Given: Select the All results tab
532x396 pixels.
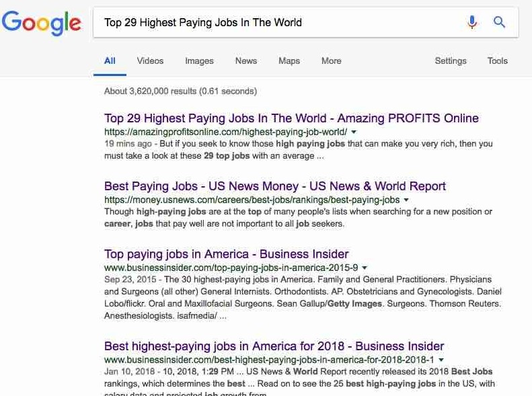Looking at the screenshot, I should (110, 61).
